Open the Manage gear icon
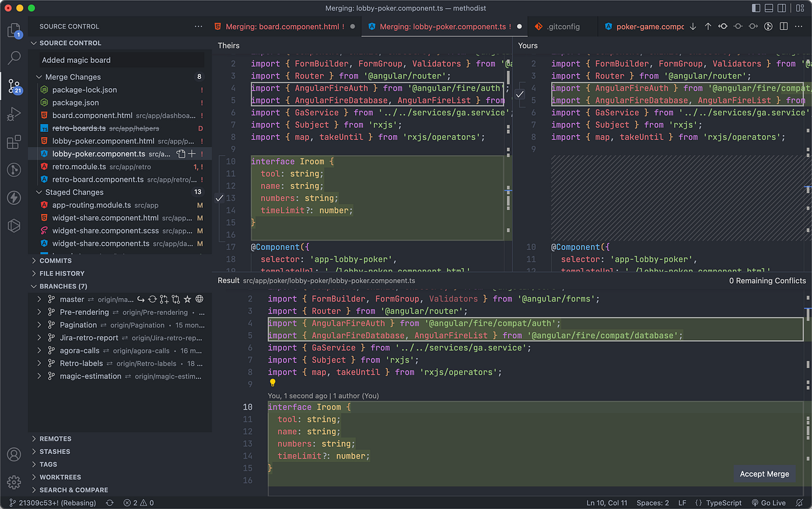Screen dimensions: 812x509 pyautogui.click(x=14, y=482)
